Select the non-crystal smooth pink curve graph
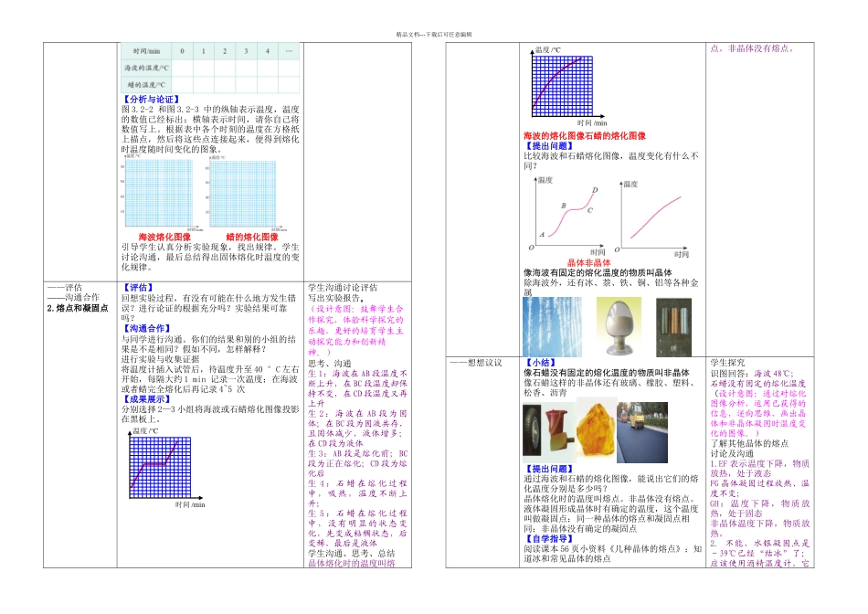Image resolution: width=868 pixels, height=614 pixels. pos(652,218)
